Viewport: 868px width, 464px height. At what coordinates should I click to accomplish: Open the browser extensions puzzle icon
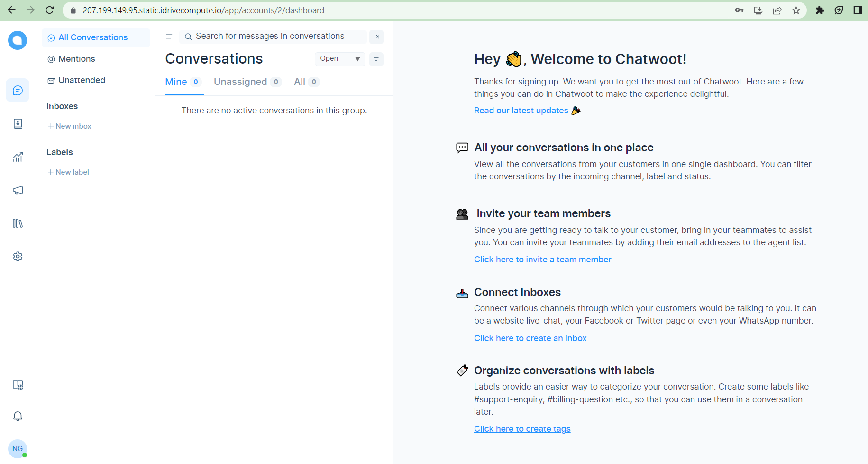820,10
